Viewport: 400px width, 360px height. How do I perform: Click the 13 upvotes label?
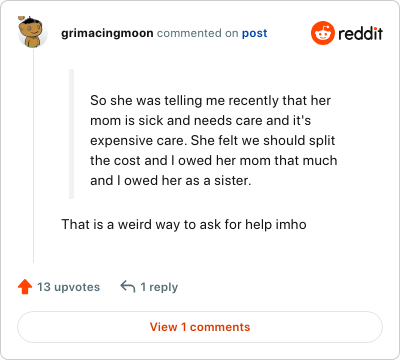click(68, 287)
